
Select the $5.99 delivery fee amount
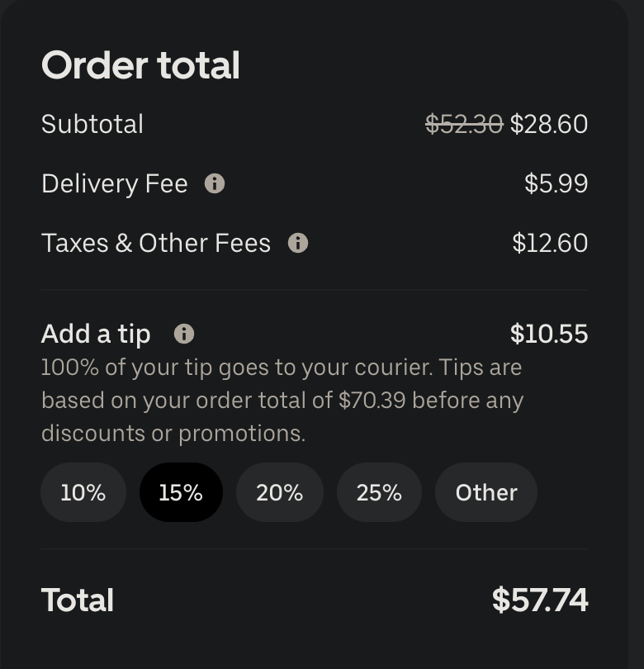click(x=556, y=184)
